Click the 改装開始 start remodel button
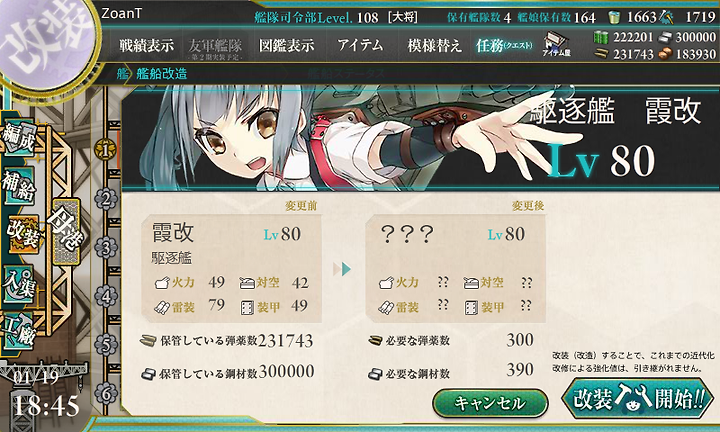 click(638, 398)
